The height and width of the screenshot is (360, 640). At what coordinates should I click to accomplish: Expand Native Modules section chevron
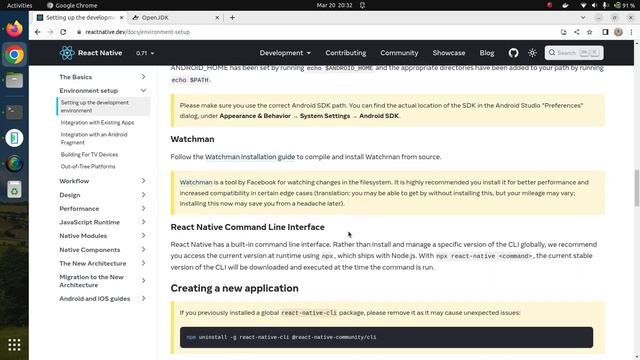143,236
